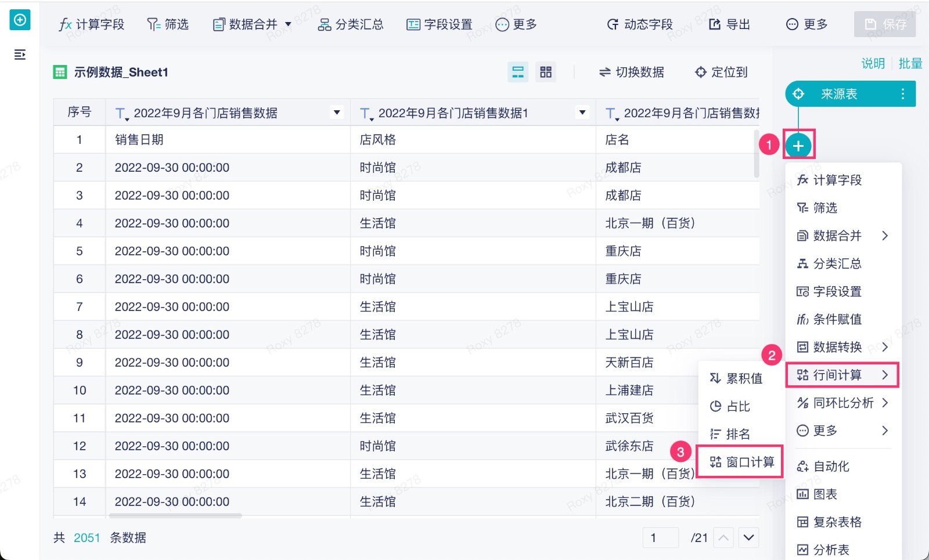Viewport: 929px width, 560px height.
Task: Click 切换数据 to switch data
Action: pyautogui.click(x=632, y=72)
